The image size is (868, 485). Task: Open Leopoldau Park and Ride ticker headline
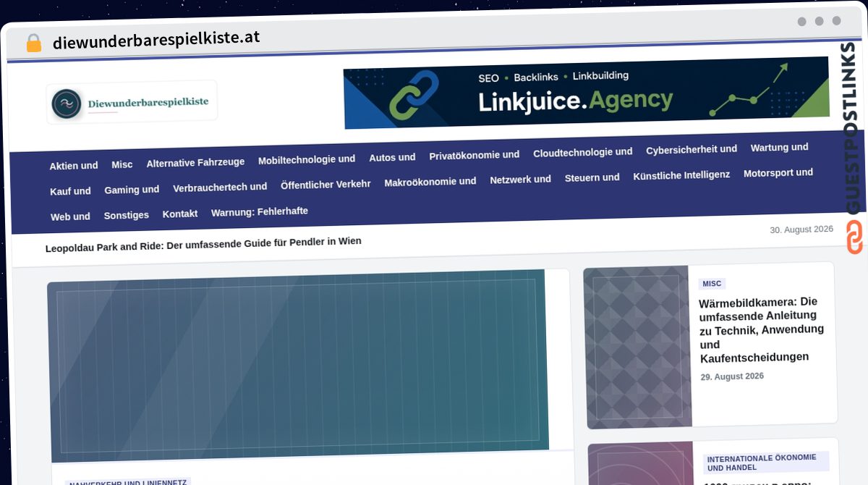(203, 244)
